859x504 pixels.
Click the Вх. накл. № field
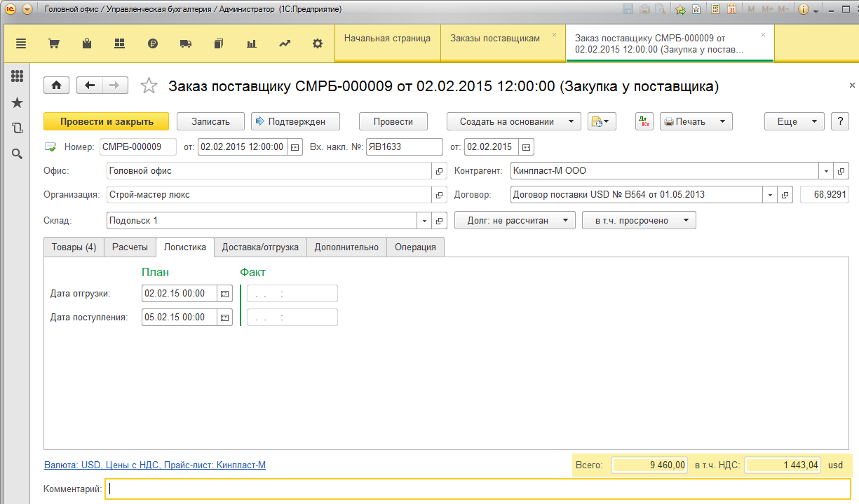tap(405, 147)
